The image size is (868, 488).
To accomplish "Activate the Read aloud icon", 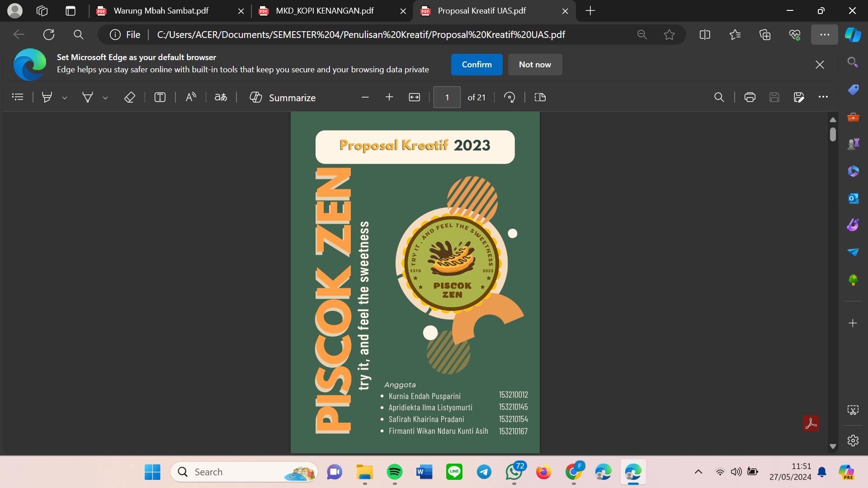I will [191, 97].
